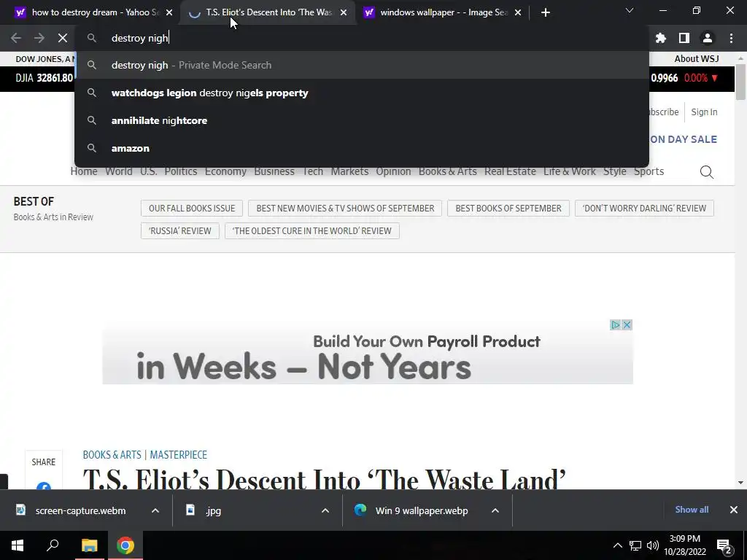Click the payroll product ad banner
747x560 pixels.
point(368,352)
